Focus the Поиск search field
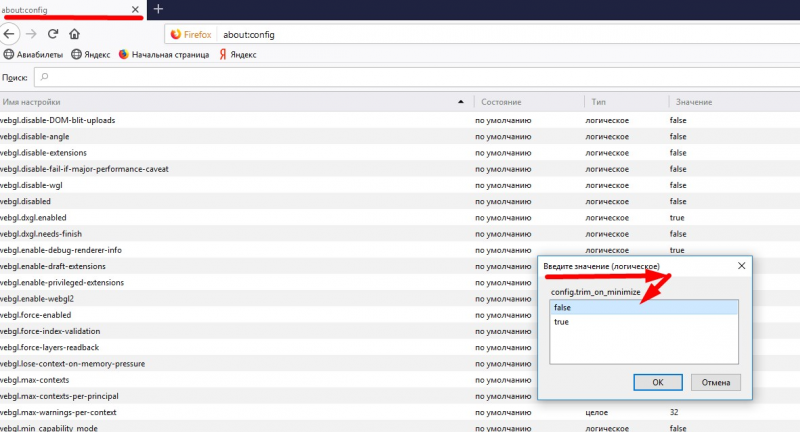 point(417,77)
